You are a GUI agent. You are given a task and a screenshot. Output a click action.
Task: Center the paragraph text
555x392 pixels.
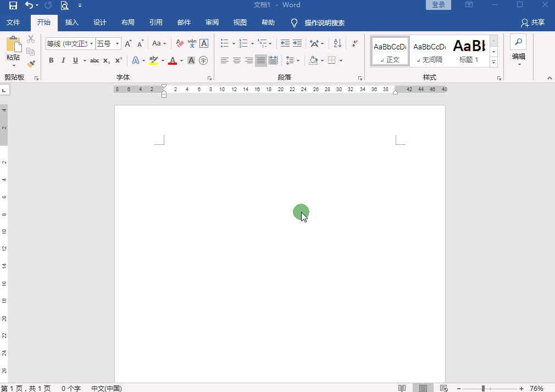237,60
